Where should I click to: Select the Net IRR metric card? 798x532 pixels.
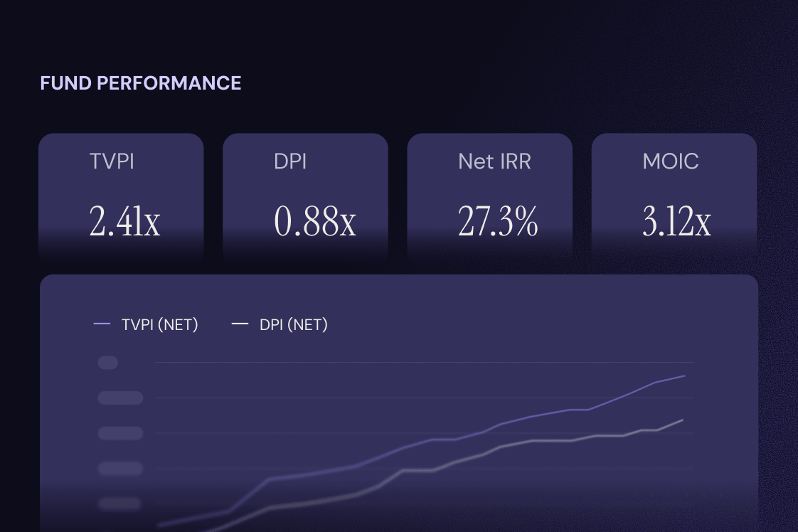tap(489, 198)
